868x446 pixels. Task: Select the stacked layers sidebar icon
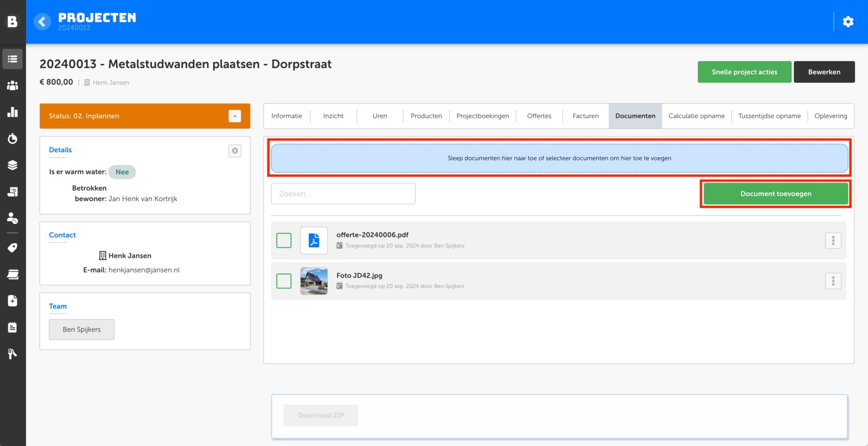[12, 165]
